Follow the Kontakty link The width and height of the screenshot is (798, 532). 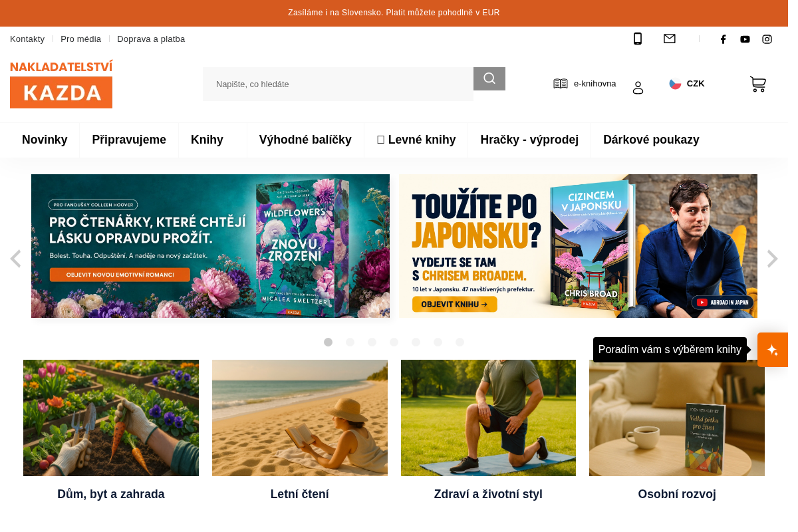(27, 39)
